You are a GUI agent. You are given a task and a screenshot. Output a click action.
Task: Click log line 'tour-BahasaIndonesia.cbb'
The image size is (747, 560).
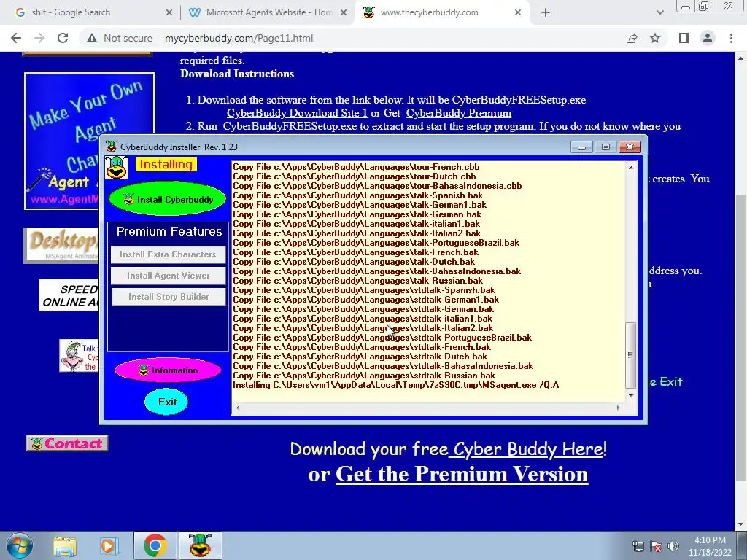377,186
